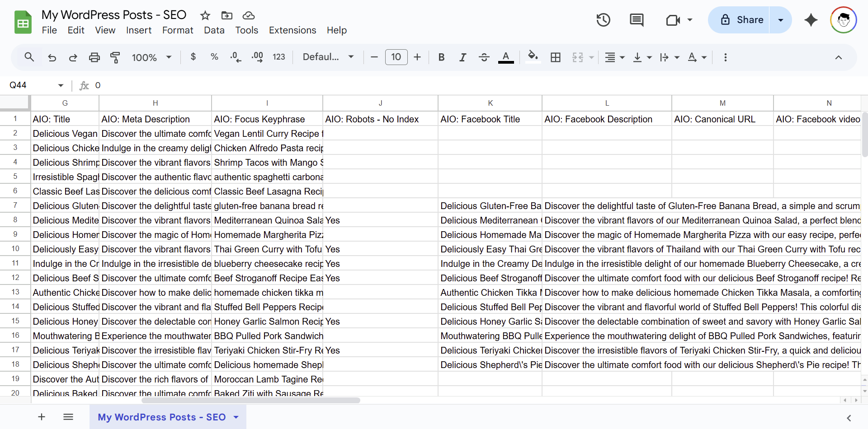Viewport: 868px width, 429px height.
Task: Open the Help menu
Action: 337,30
